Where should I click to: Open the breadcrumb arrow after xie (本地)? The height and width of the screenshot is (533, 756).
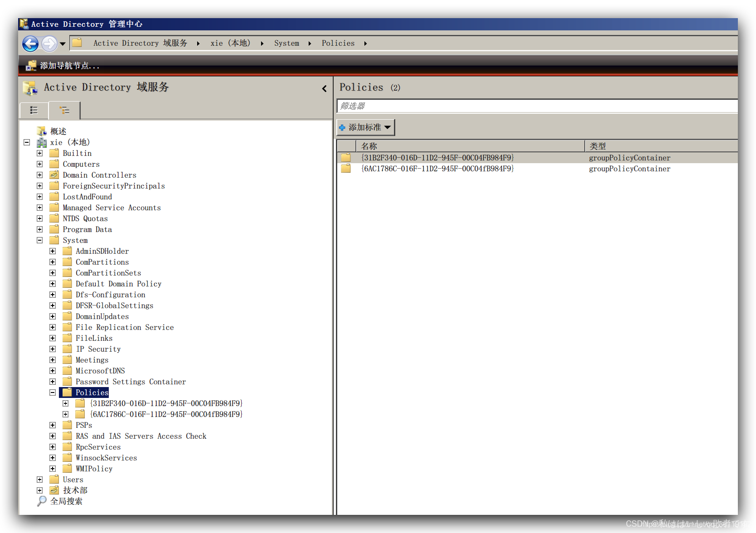pyautogui.click(x=262, y=44)
